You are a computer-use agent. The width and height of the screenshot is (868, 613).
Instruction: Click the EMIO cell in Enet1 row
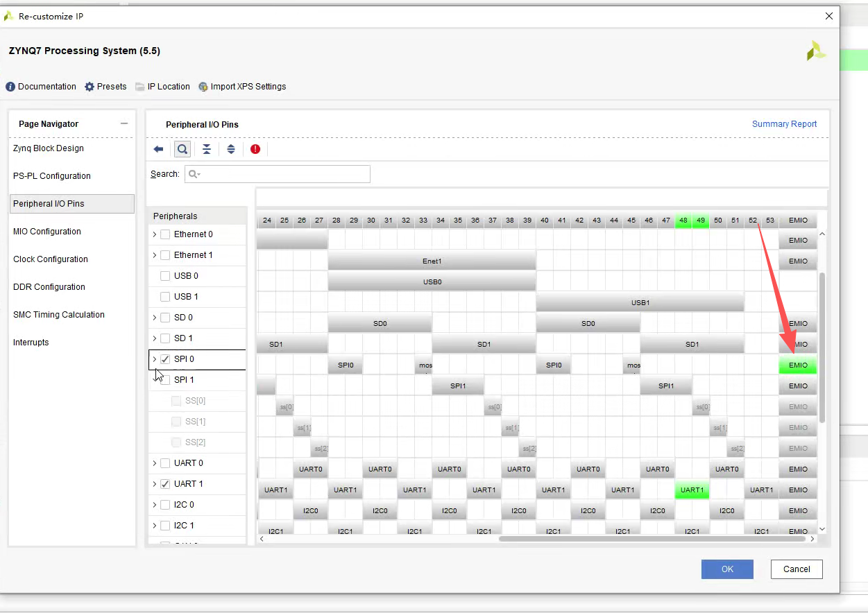(x=798, y=261)
